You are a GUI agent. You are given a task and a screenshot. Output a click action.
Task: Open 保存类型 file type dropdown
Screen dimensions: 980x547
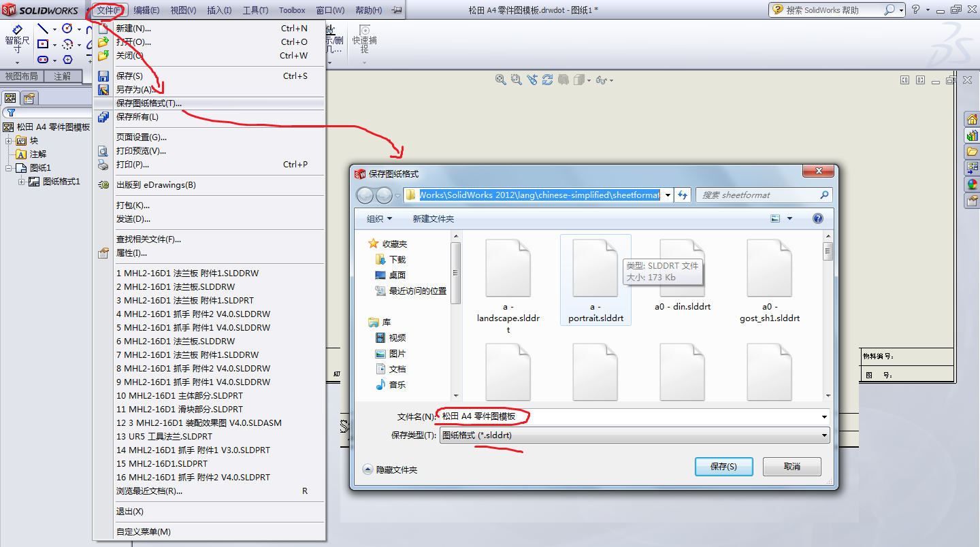click(x=824, y=435)
